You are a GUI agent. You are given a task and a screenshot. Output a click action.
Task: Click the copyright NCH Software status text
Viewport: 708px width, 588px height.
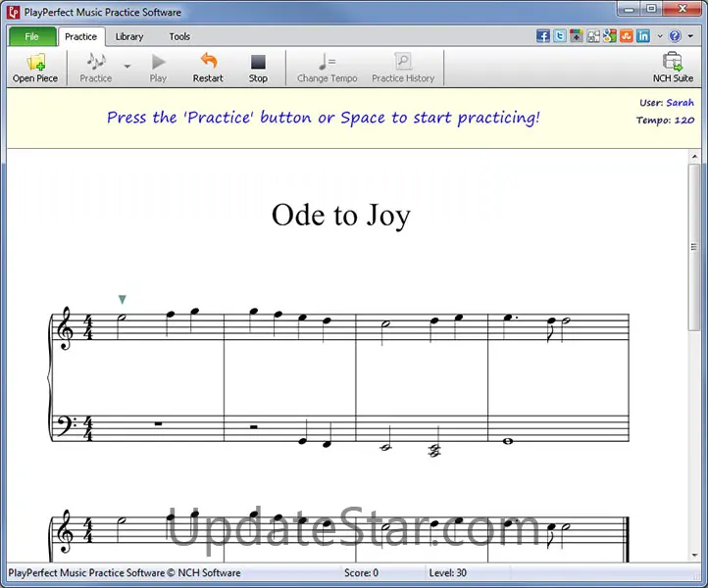click(125, 572)
